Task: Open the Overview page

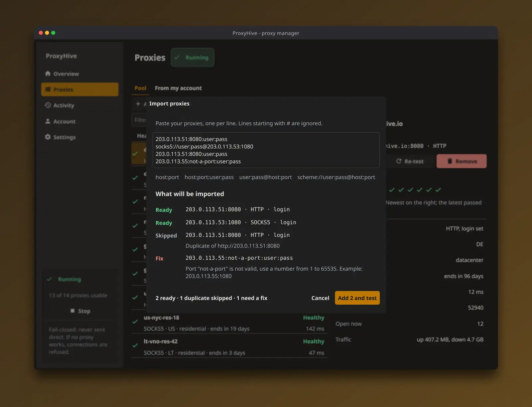Action: 80,73
